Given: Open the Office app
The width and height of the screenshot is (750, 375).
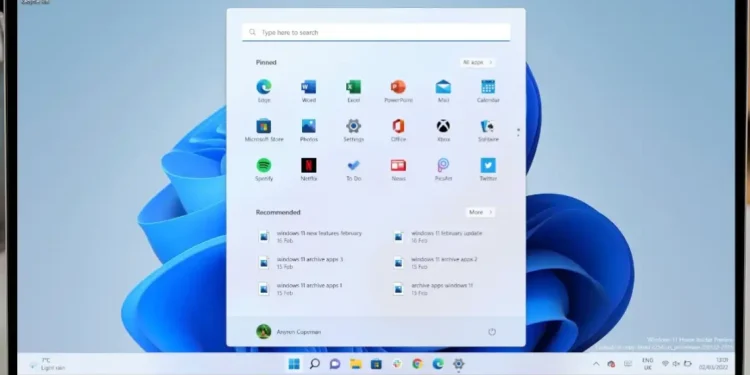Looking at the screenshot, I should 398,130.
